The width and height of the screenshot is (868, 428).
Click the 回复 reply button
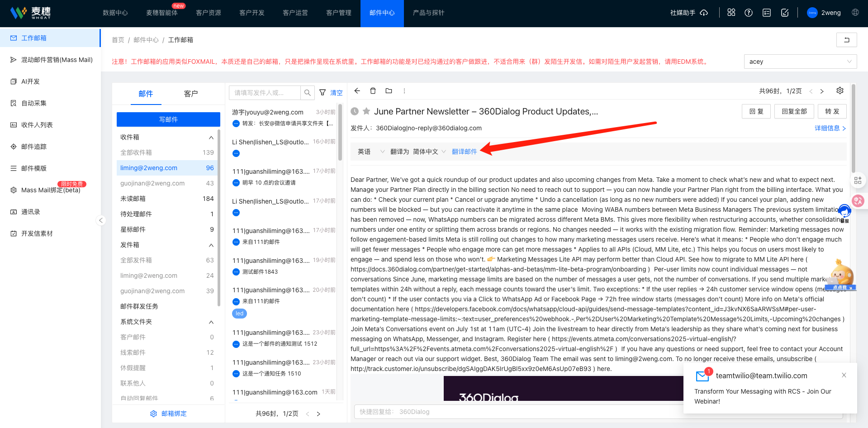coord(756,111)
